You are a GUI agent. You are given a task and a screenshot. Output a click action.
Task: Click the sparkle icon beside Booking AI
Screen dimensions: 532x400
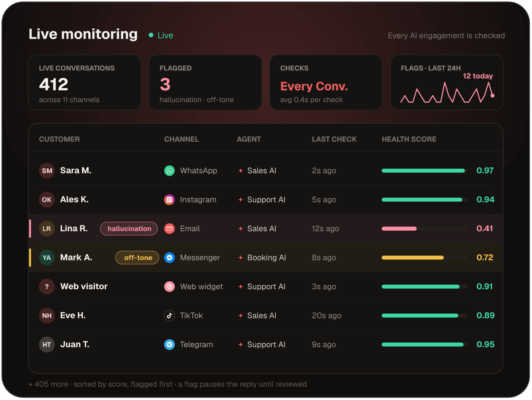[x=241, y=257]
